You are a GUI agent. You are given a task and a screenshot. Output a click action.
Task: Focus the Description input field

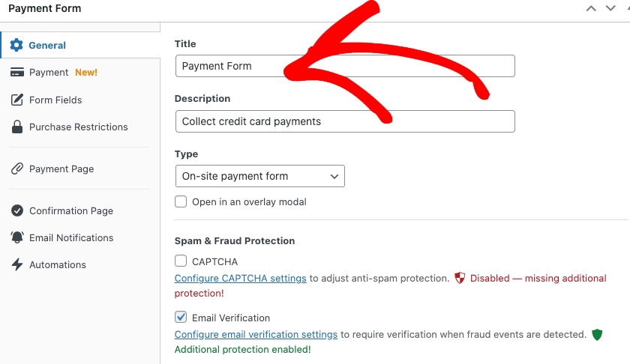coord(345,121)
